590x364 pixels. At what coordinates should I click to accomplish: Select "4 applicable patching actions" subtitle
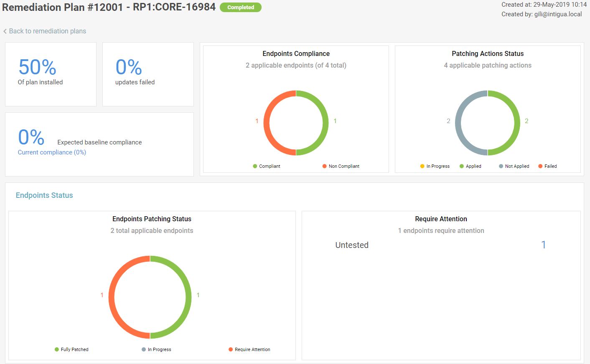pos(488,65)
